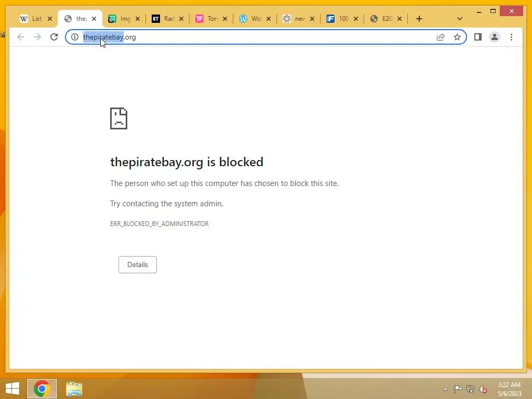This screenshot has height=399, width=532.
Task: Share this page icon in address bar
Action: pyautogui.click(x=441, y=37)
